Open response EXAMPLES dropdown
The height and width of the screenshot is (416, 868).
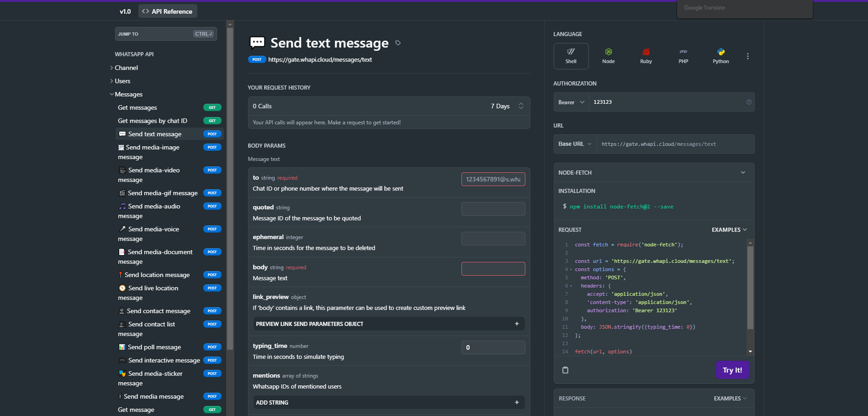coord(730,398)
